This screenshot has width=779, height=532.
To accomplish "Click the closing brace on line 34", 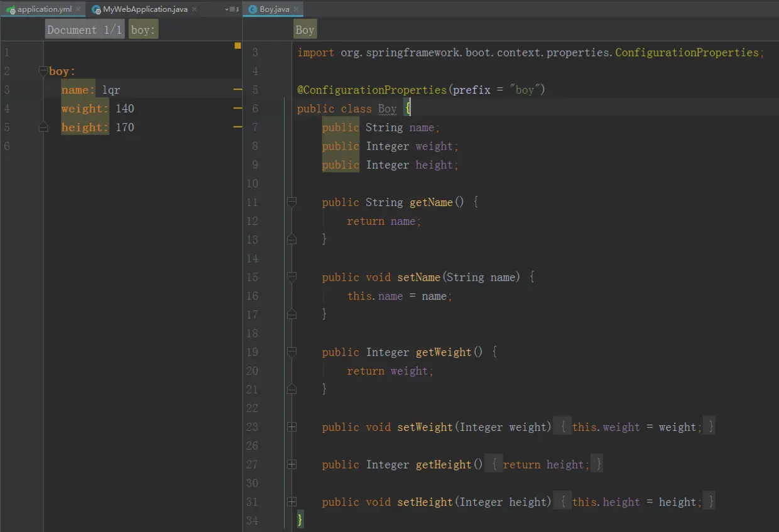I will point(300,519).
